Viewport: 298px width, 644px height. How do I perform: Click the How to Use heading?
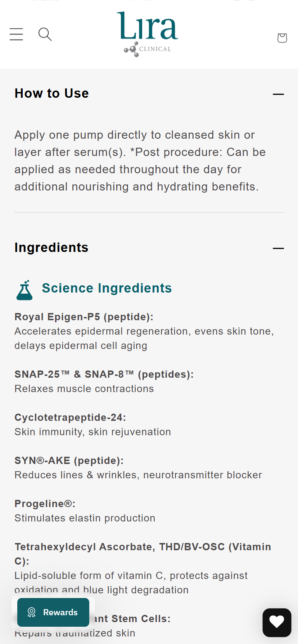tap(52, 93)
